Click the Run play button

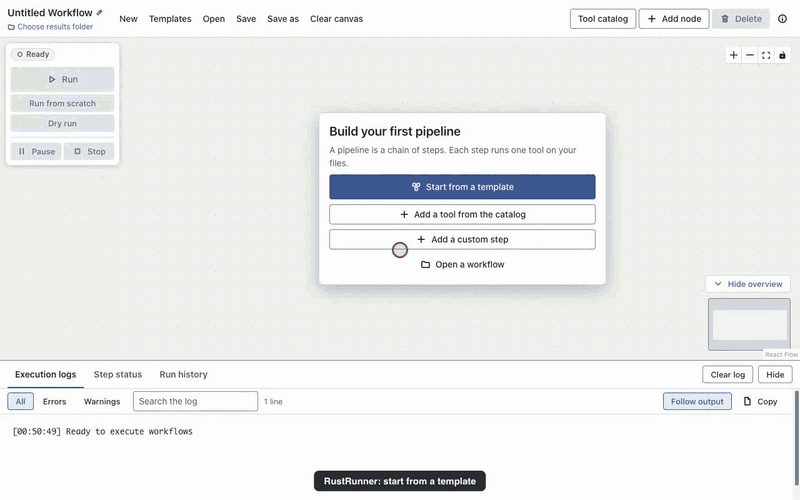click(62, 79)
